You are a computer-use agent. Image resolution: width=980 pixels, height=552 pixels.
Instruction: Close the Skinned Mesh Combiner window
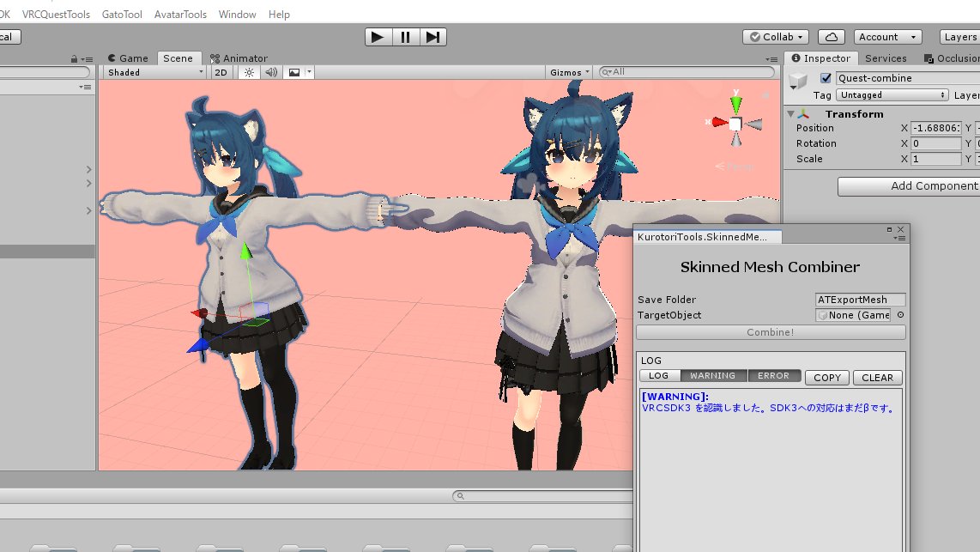(901, 229)
